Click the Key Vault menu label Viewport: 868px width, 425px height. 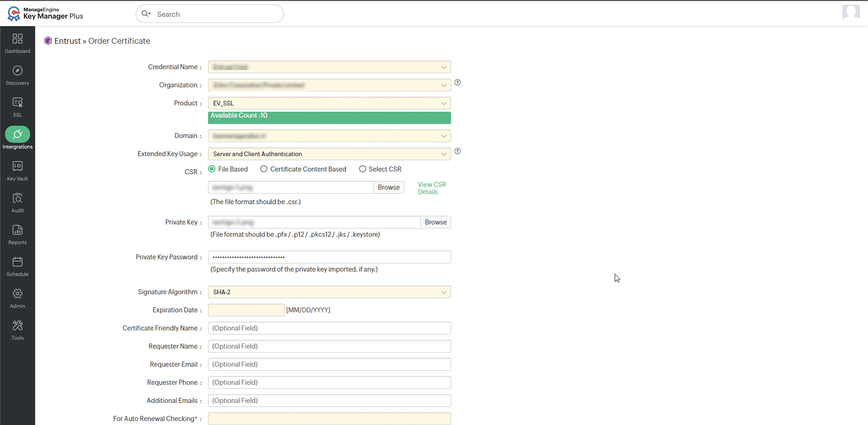coord(18,179)
